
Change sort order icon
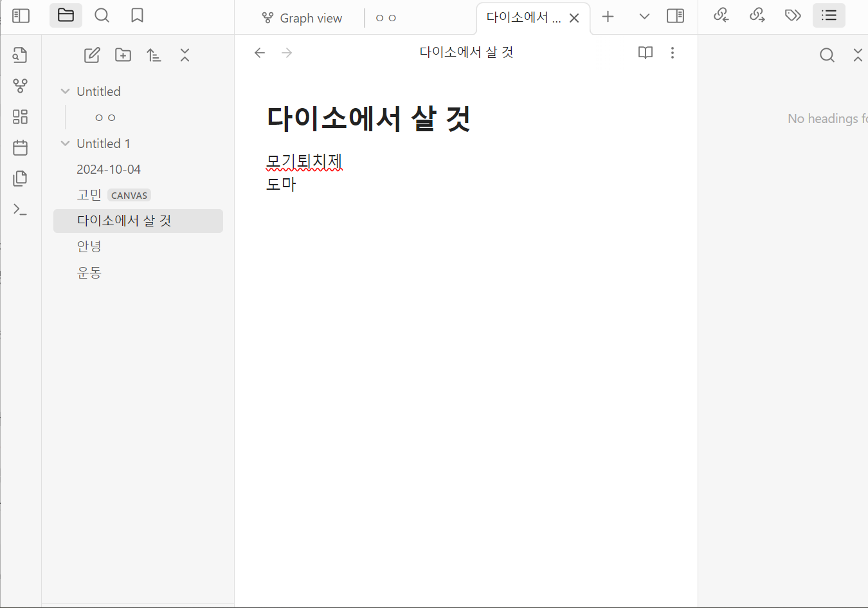[154, 55]
